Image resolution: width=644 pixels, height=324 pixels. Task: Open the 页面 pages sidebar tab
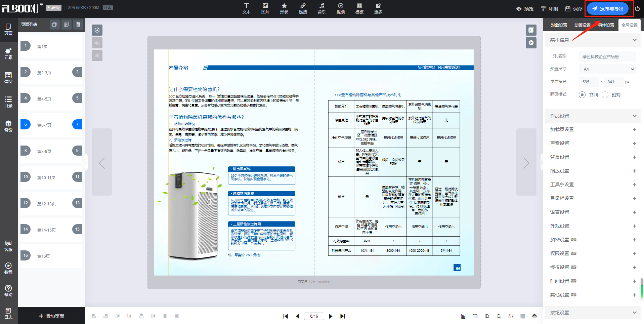coord(8,29)
